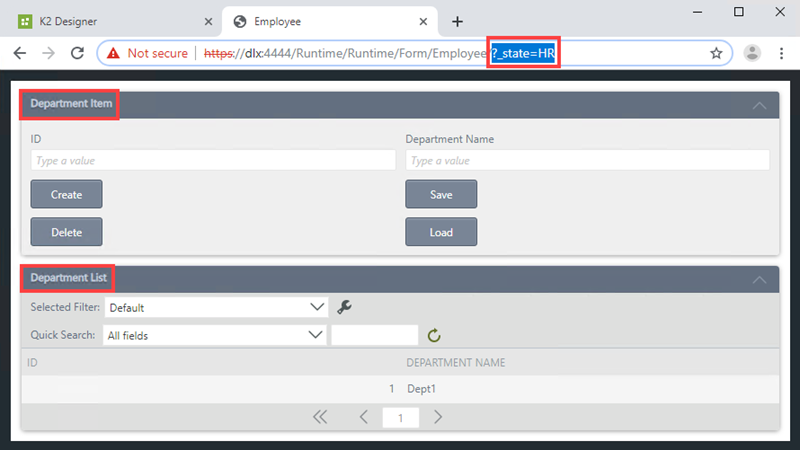Click the Quick Search text box
This screenshot has width=800, height=450.
click(x=374, y=335)
